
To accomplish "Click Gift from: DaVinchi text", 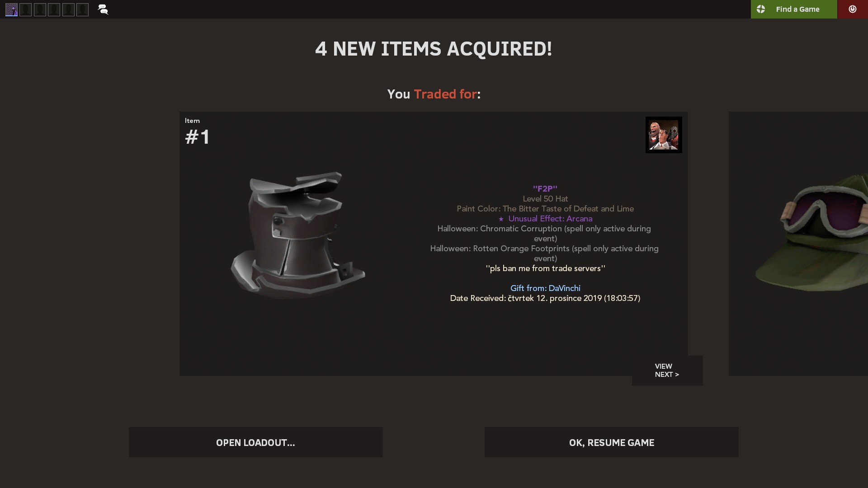I will (x=545, y=288).
